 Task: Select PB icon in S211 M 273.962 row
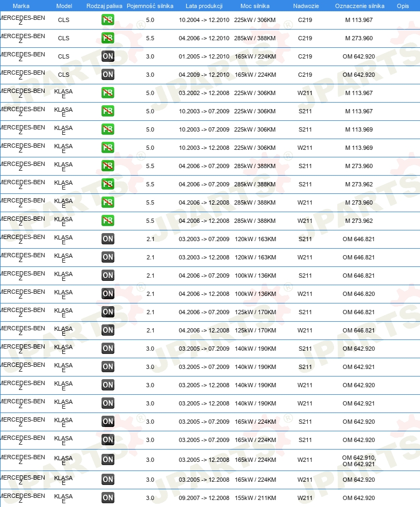click(x=107, y=184)
